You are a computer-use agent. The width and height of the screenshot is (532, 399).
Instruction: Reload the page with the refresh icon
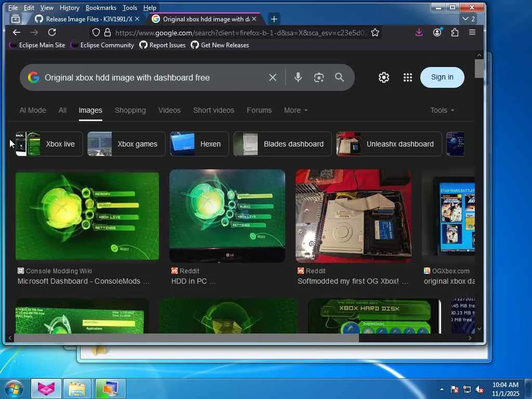52,32
